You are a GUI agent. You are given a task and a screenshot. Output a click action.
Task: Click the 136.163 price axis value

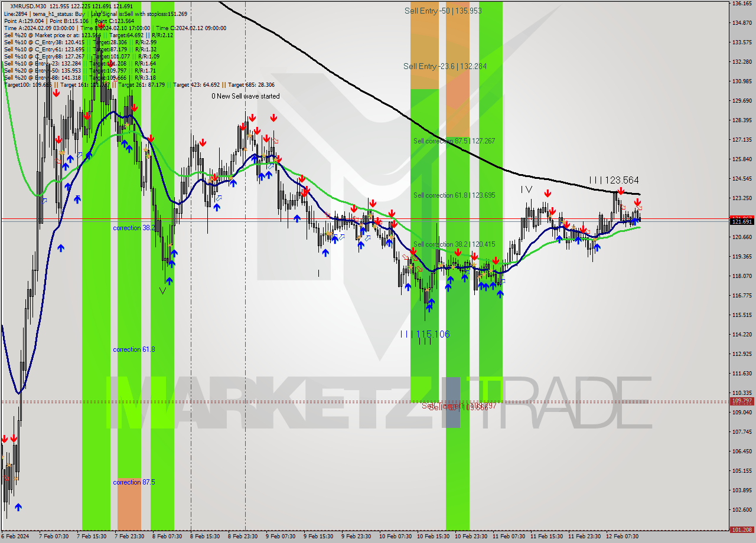pos(742,4)
